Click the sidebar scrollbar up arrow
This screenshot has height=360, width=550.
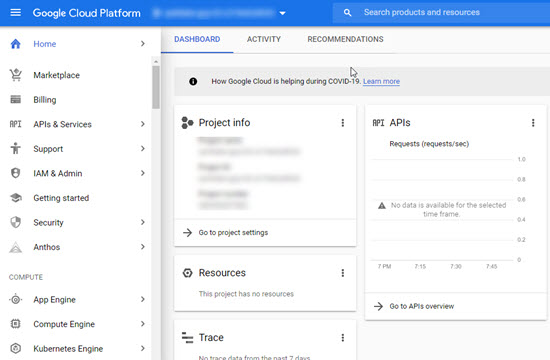[x=156, y=62]
